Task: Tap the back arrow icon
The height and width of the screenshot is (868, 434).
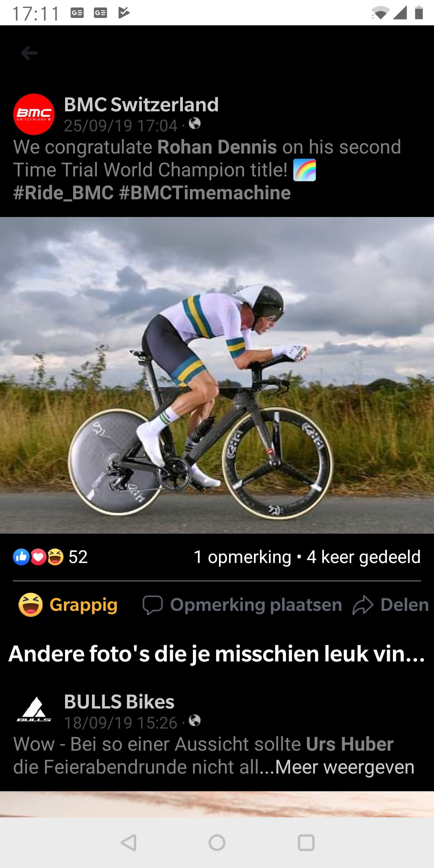Action: coord(29,53)
